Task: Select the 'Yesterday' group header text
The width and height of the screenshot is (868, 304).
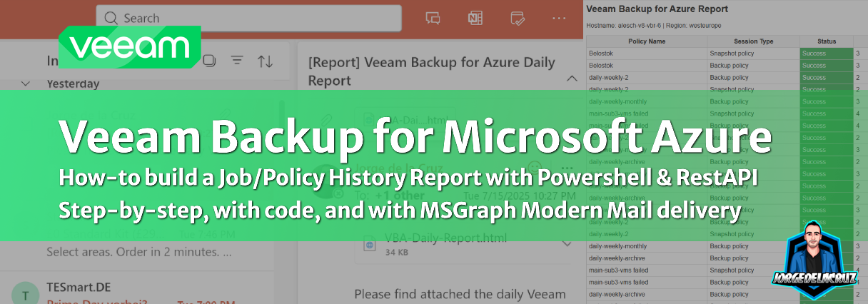Action: (x=73, y=83)
